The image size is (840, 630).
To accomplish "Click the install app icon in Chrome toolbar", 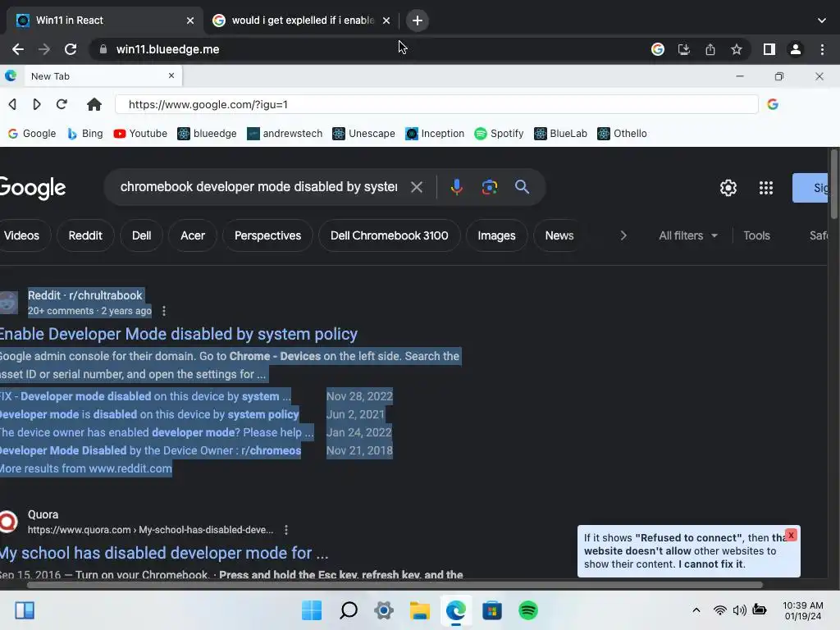I will (x=683, y=49).
